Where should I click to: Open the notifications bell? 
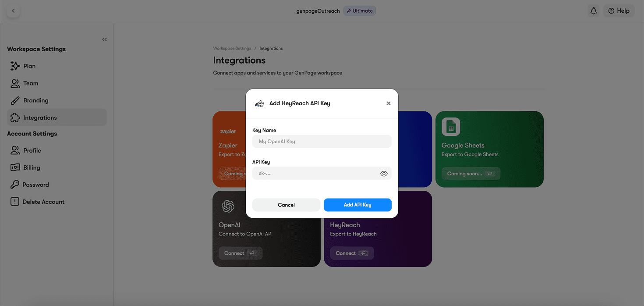[x=594, y=11]
